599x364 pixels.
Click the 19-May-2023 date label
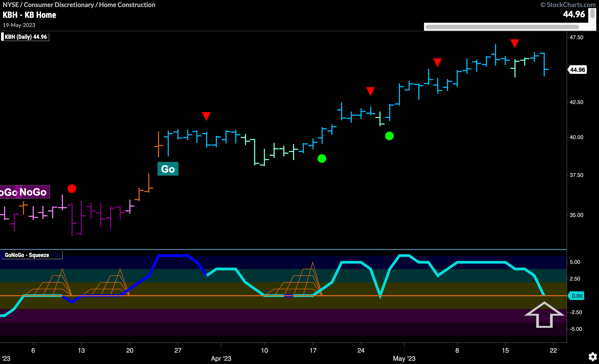pyautogui.click(x=19, y=25)
